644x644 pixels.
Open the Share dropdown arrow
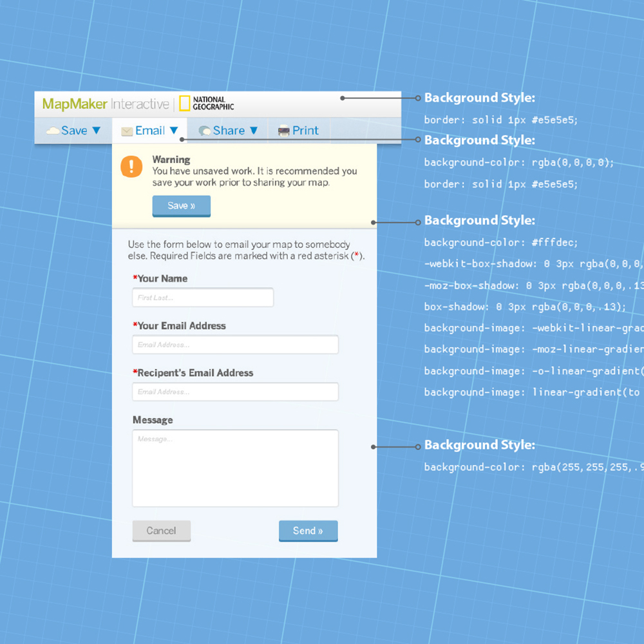pos(253,130)
